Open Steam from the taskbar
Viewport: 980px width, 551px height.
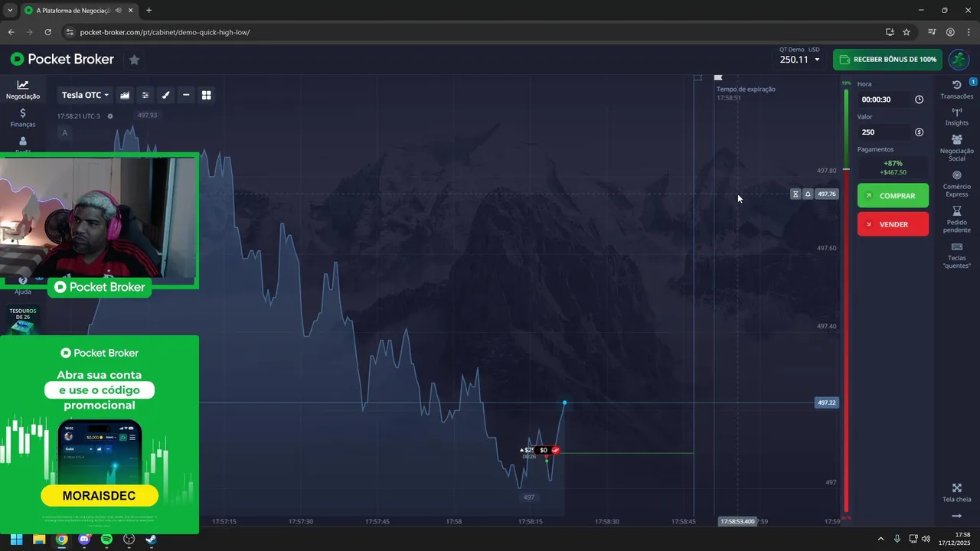point(152,539)
